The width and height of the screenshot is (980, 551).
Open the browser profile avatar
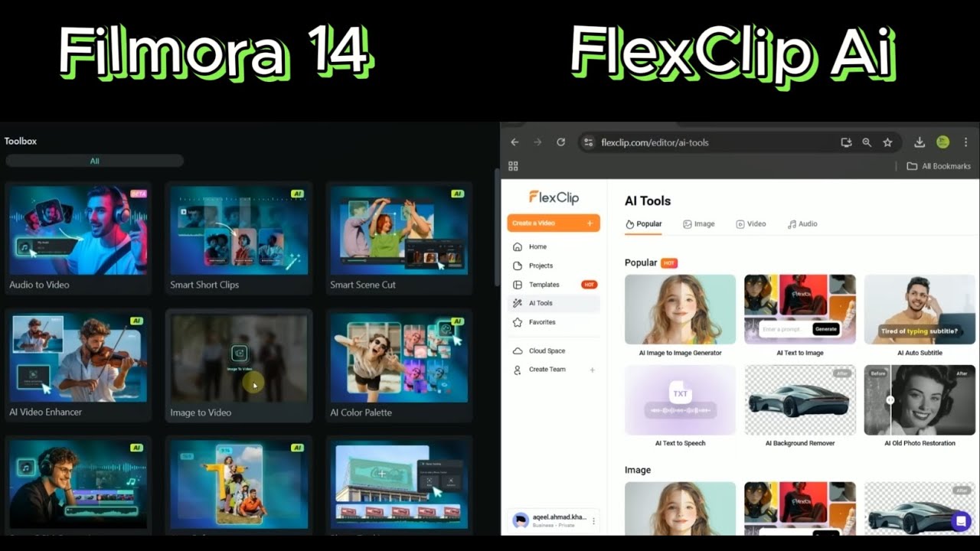[943, 142]
